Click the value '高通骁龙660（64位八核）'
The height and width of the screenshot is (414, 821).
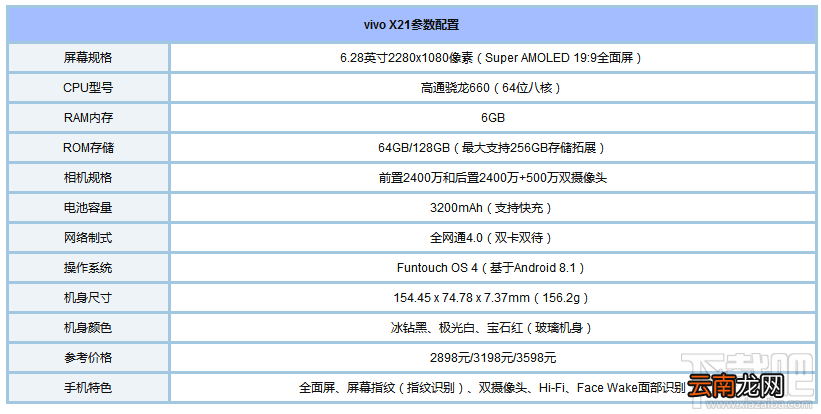[x=493, y=87]
